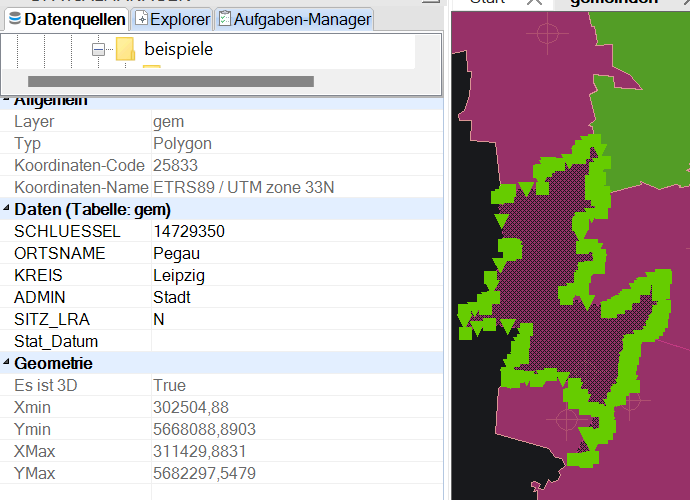
Task: Open the Aufgaben-Manager tab
Action: (x=294, y=19)
